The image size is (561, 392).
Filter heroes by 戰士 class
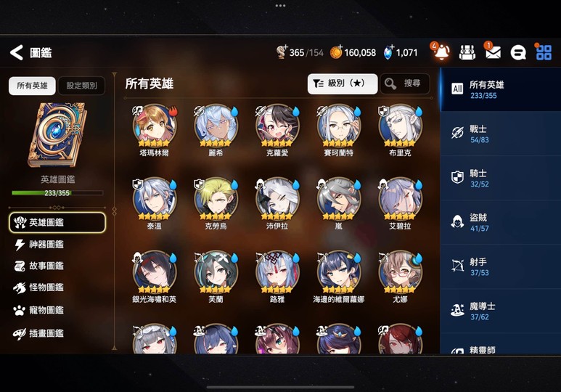click(x=501, y=134)
